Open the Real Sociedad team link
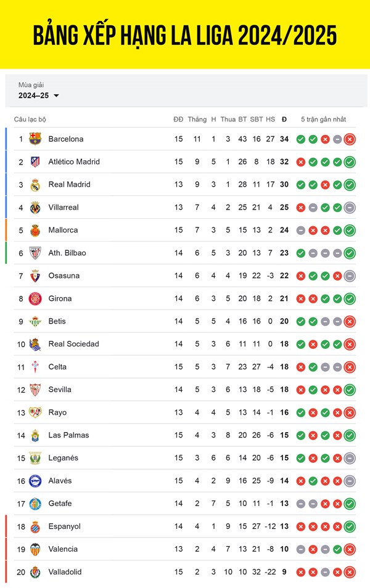The width and height of the screenshot is (370, 588). coord(73,344)
